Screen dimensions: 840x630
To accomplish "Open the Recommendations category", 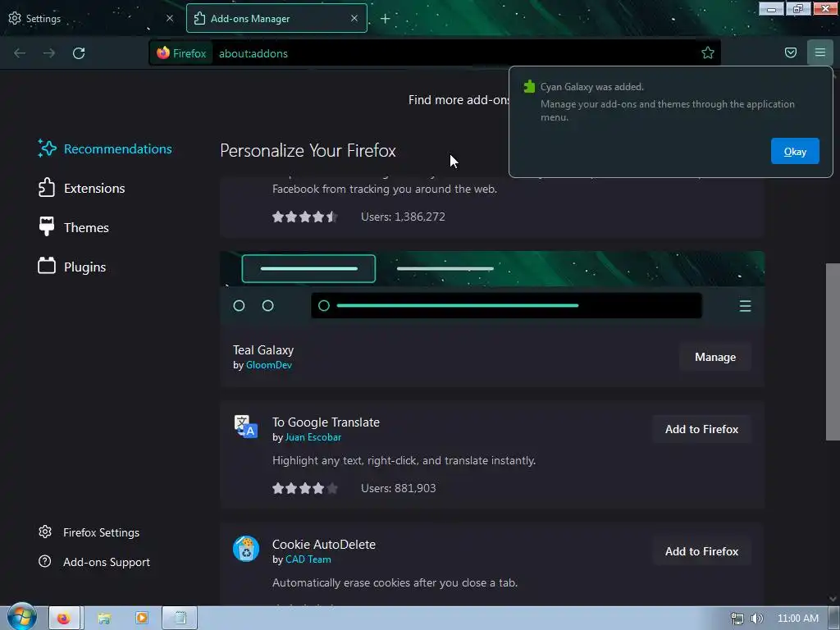I will 105,149.
